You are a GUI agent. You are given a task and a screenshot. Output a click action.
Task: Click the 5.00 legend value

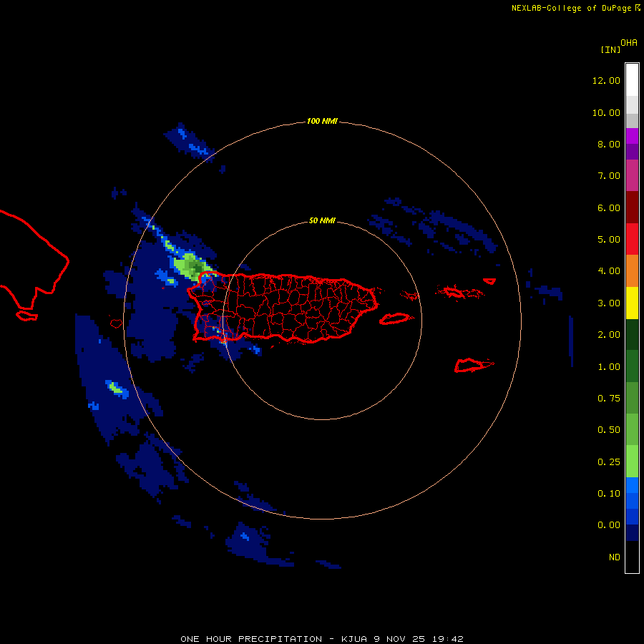[609, 240]
